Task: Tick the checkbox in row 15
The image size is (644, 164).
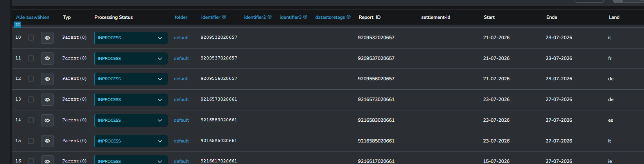Action: tap(31, 141)
